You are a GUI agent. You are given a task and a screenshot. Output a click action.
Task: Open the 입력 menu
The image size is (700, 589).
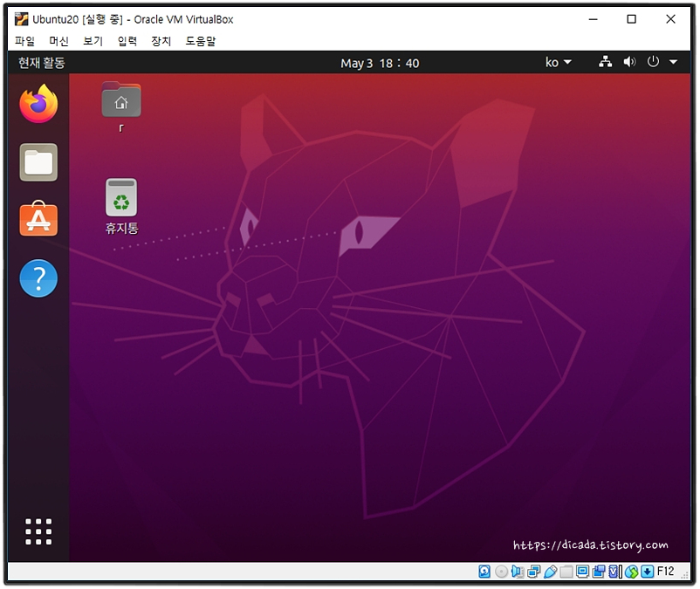point(127,41)
